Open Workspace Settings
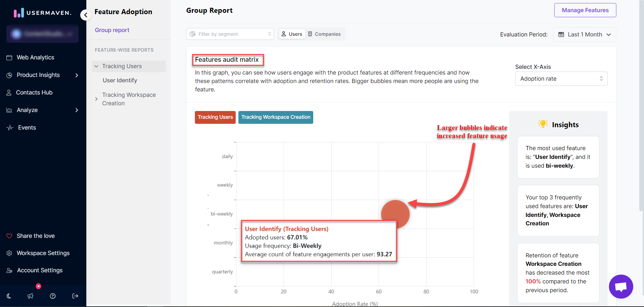 tap(43, 253)
